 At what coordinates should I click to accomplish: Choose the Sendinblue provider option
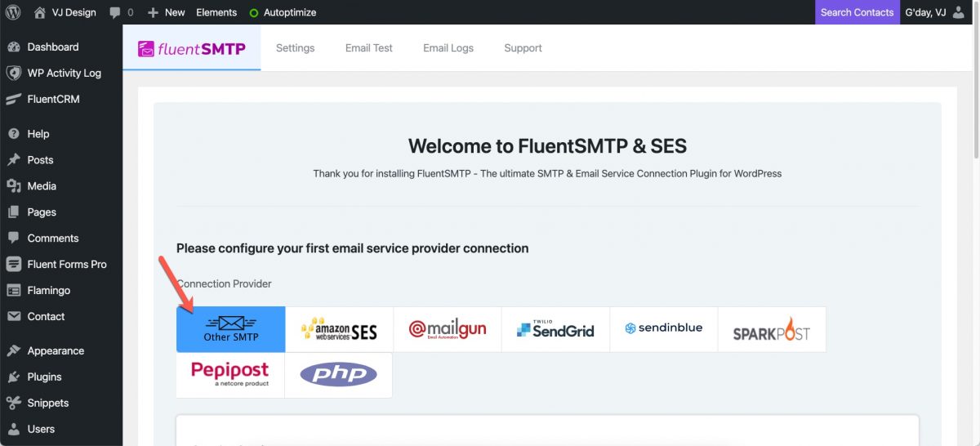pos(663,328)
